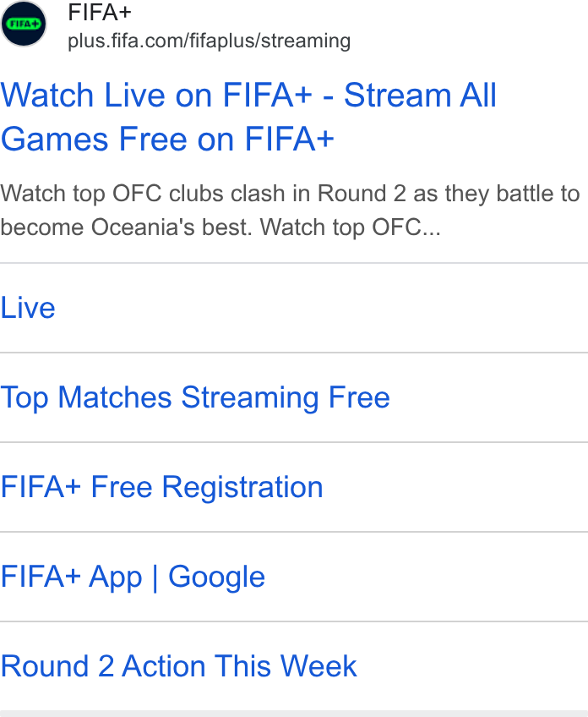Click the plus.fifa.com/fifaplus/streaming URL text

210,41
